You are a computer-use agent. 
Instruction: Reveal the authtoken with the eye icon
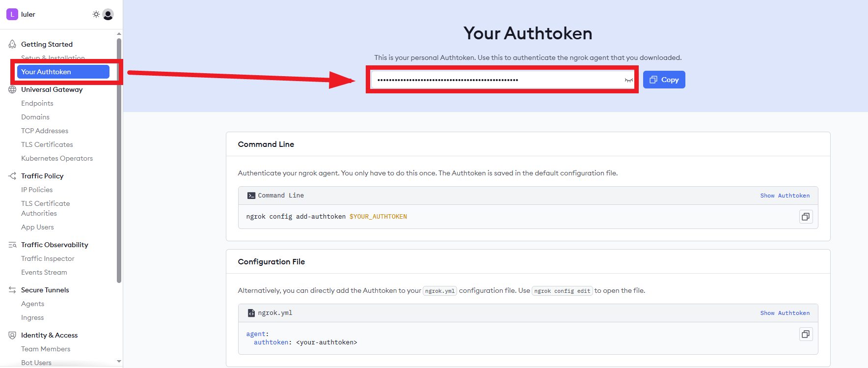point(628,80)
